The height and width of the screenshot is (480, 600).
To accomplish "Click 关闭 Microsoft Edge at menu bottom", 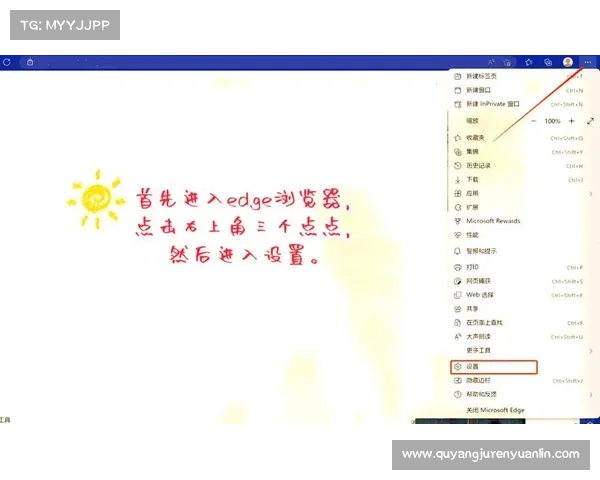I will 495,411.
